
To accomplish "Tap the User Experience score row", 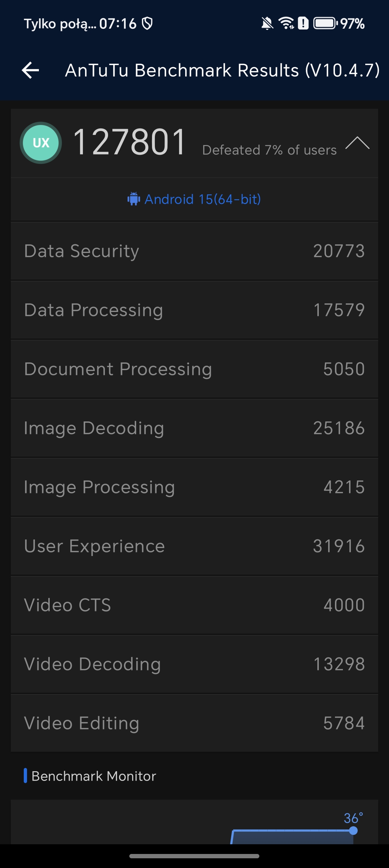I will point(194,546).
